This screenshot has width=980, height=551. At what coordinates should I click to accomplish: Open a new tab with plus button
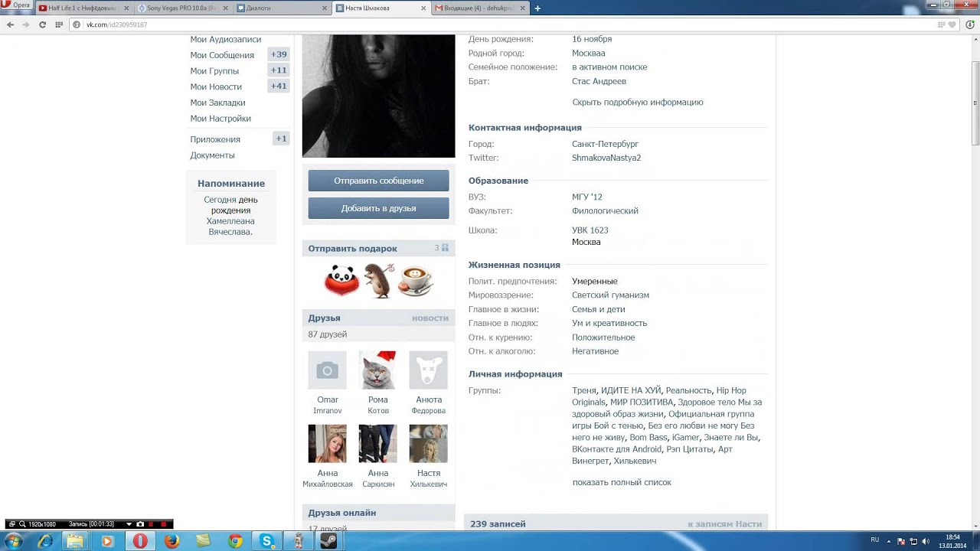pos(537,8)
